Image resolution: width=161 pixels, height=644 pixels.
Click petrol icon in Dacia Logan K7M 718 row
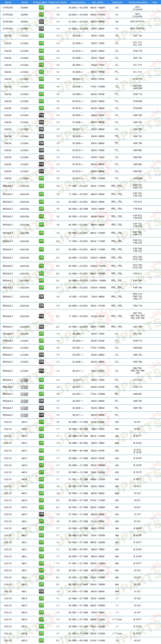tap(41, 51)
